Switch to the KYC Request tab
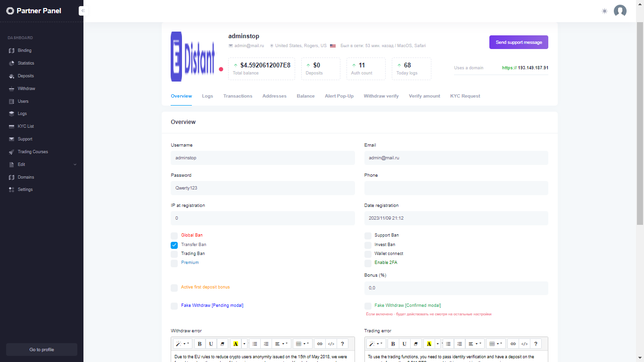 [465, 96]
